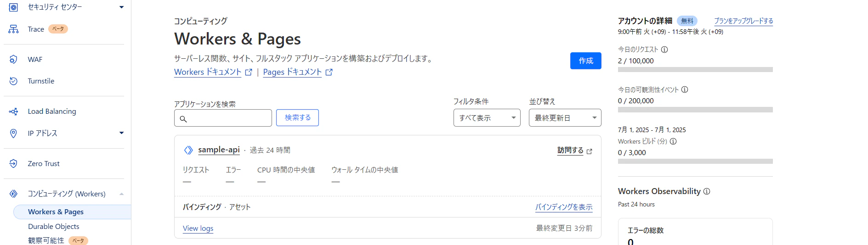Expand the IP アドレス sidebar section
This screenshot has height=245, width=868.
(121, 133)
